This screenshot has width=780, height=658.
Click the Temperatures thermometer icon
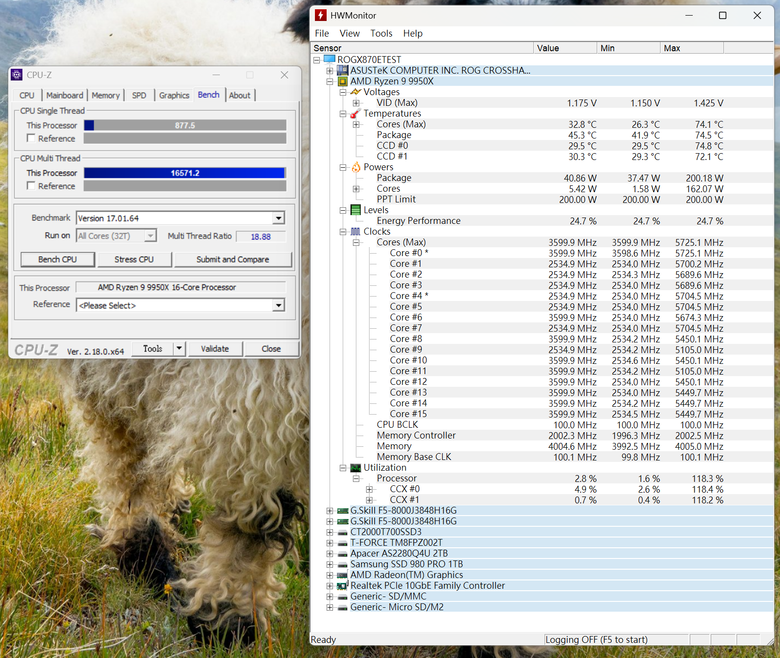pyautogui.click(x=355, y=113)
